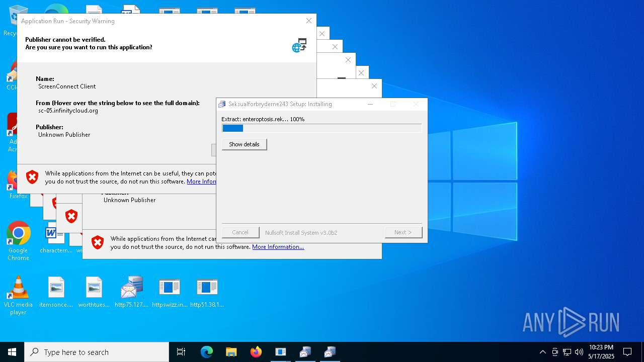Open the safely remove hardware tray icon

[x=555, y=352]
